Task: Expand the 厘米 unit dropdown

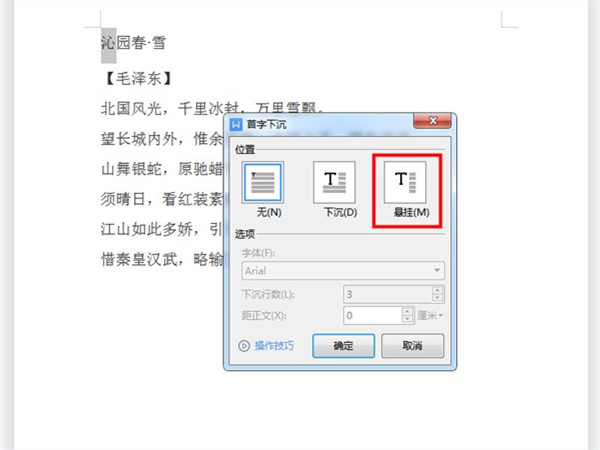Action: [x=430, y=316]
